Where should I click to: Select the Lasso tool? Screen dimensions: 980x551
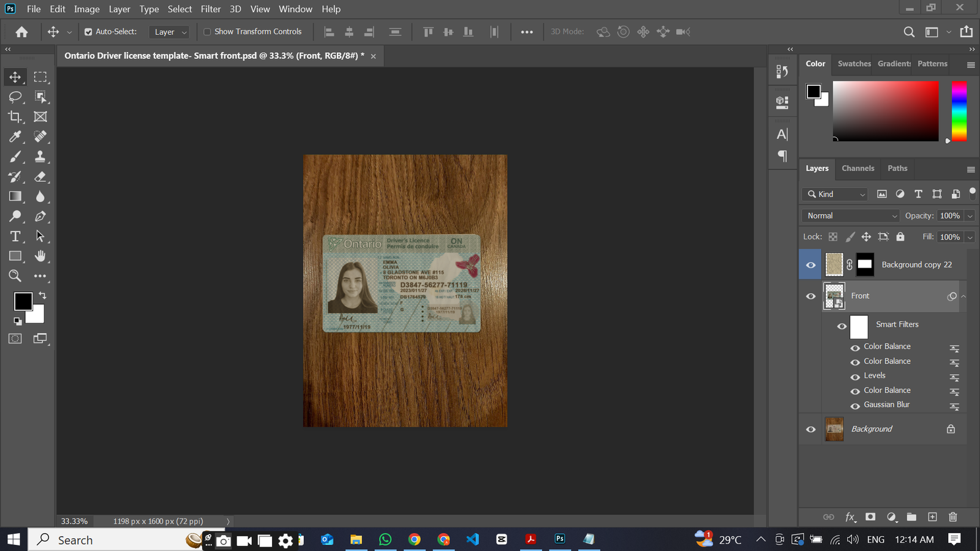15,97
